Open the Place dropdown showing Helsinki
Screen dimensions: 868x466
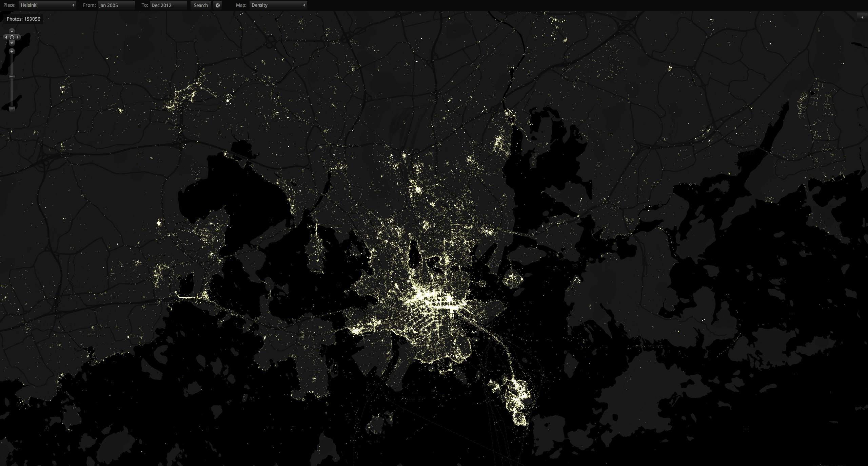point(47,5)
